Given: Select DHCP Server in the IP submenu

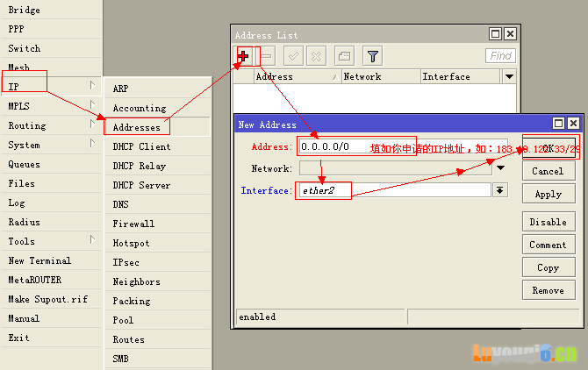Looking at the screenshot, I should [x=158, y=185].
